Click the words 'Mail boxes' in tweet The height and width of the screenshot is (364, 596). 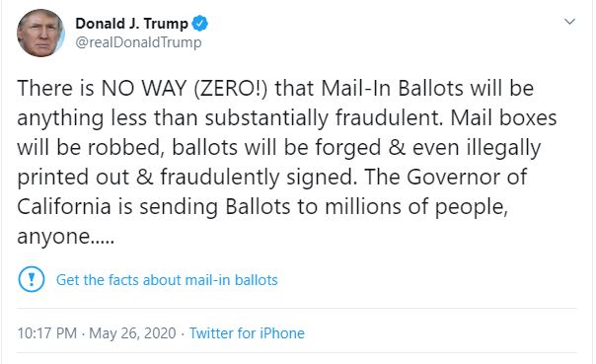(503, 117)
